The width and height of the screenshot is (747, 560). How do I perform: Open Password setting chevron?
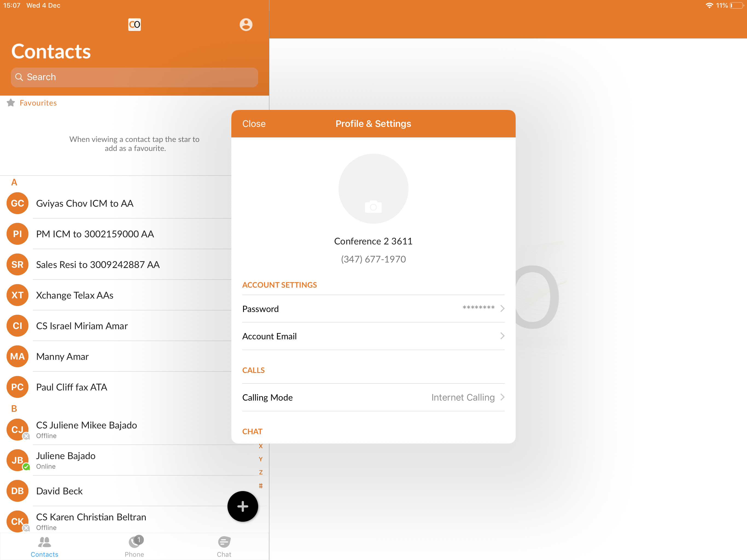point(503,308)
